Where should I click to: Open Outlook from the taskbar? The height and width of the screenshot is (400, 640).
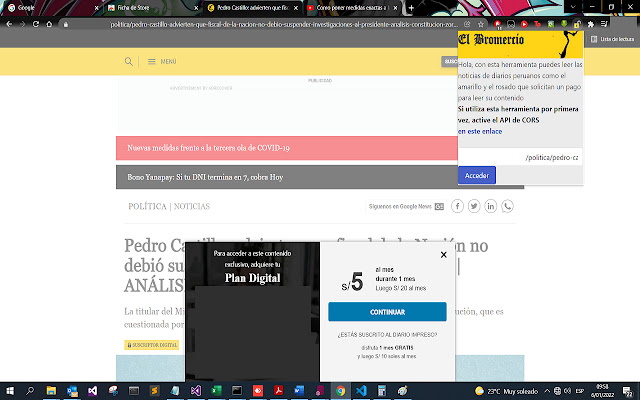[x=72, y=391]
